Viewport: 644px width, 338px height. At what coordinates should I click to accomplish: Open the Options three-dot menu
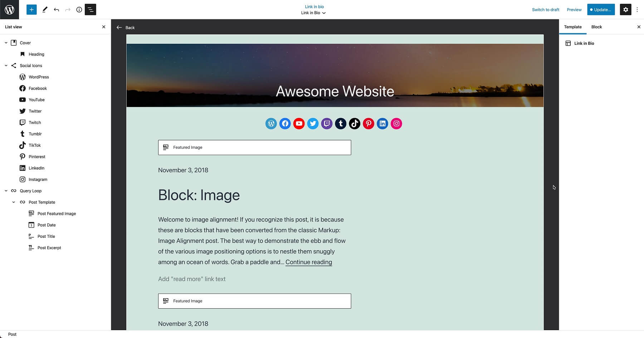point(637,9)
